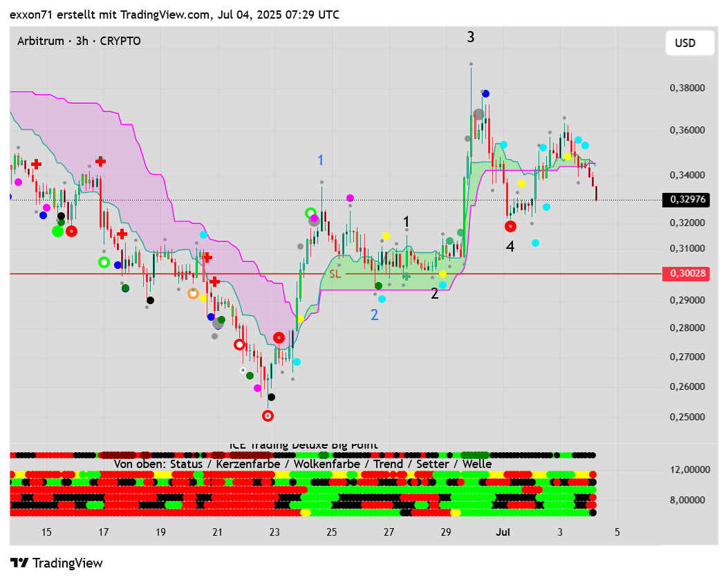Click the SL stop-loss label
This screenshot has width=728, height=580.
(x=335, y=274)
